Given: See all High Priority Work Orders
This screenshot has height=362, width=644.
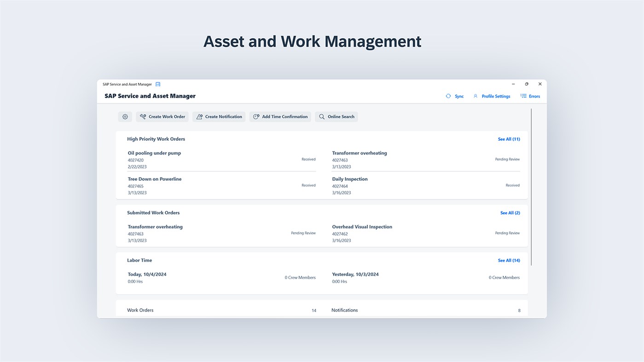Looking at the screenshot, I should click(509, 138).
